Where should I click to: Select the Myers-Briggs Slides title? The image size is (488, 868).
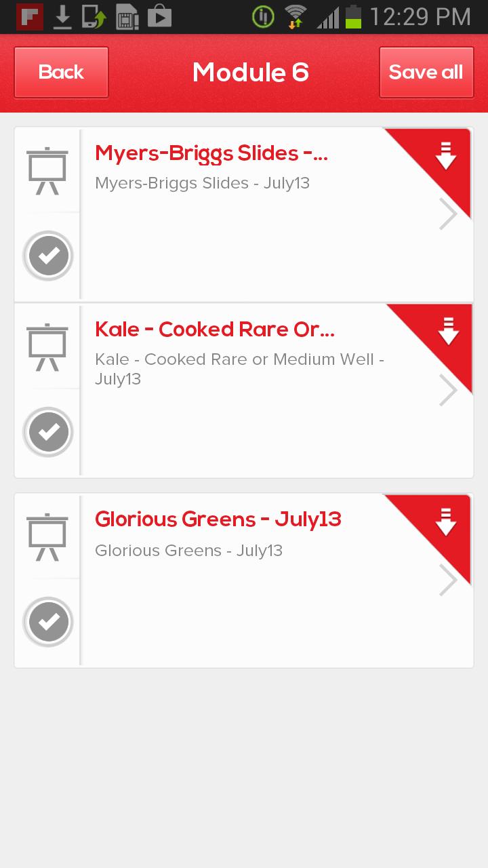pyautogui.click(x=211, y=153)
